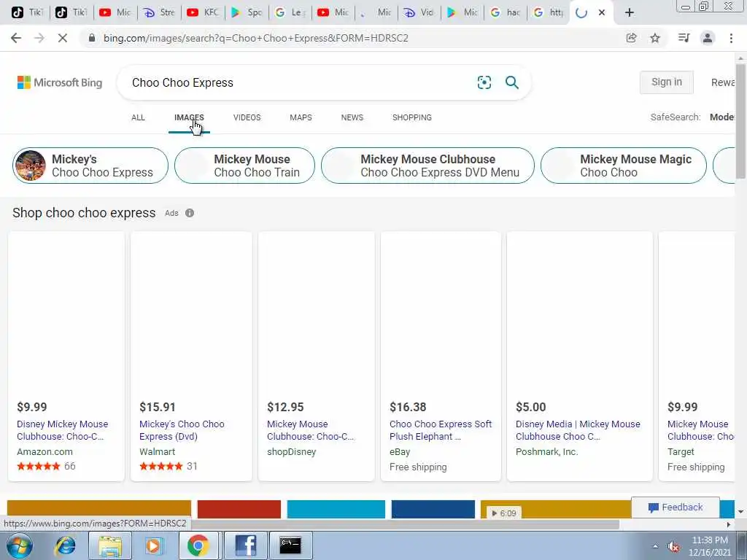Switch to the hac Google tab

(505, 12)
